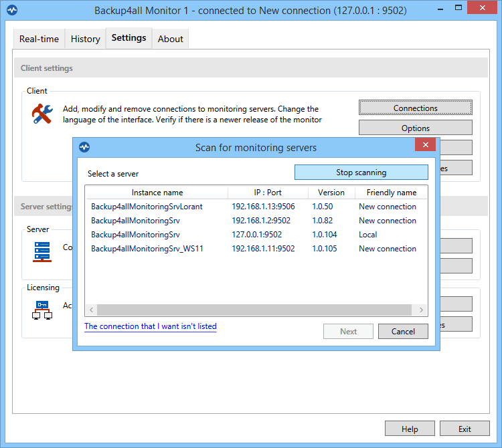Click friendly name 'New connection' for 192.168.1.13

388,207
